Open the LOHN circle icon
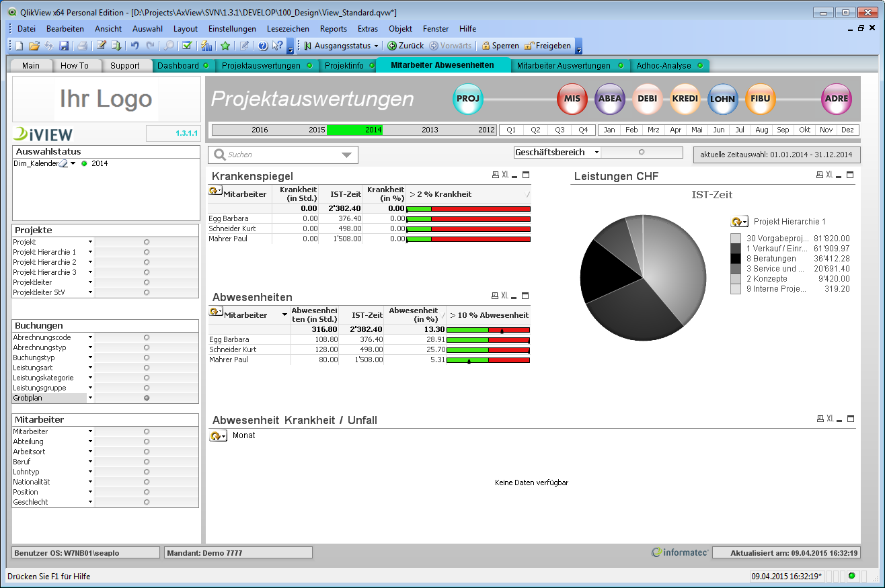885x588 pixels. click(723, 99)
